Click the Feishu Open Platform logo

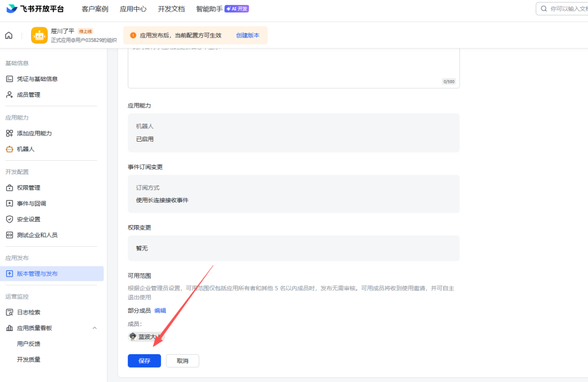pyautogui.click(x=35, y=9)
